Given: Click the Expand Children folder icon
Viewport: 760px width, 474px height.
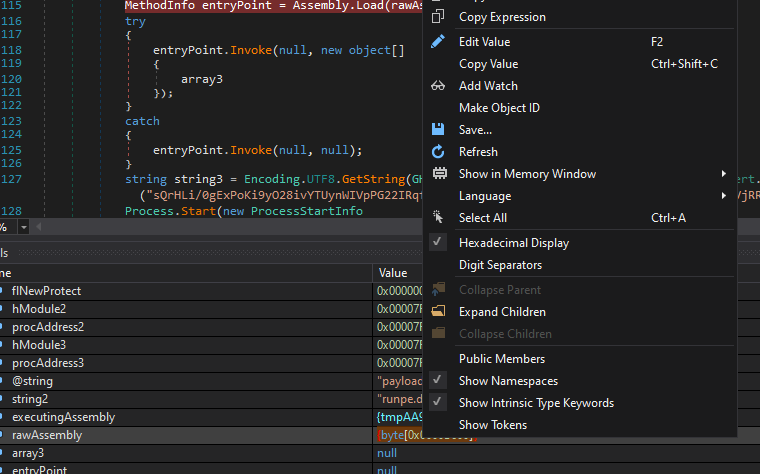Looking at the screenshot, I should [438, 312].
